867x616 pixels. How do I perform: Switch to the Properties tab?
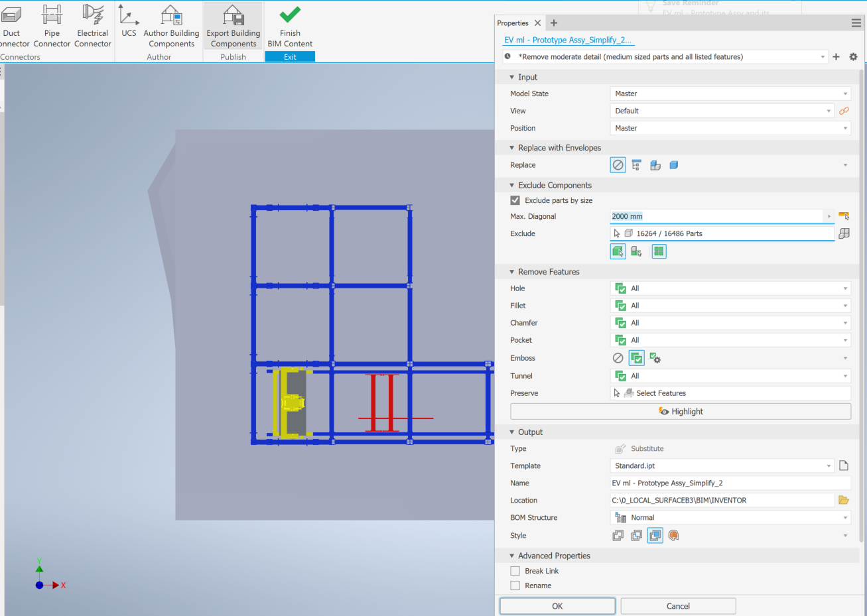pyautogui.click(x=514, y=22)
